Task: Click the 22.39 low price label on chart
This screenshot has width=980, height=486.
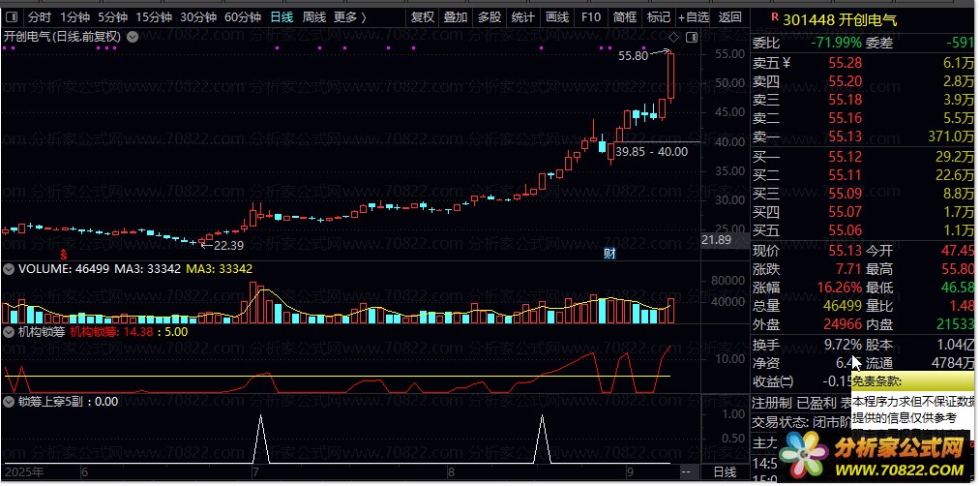Action: pos(228,246)
